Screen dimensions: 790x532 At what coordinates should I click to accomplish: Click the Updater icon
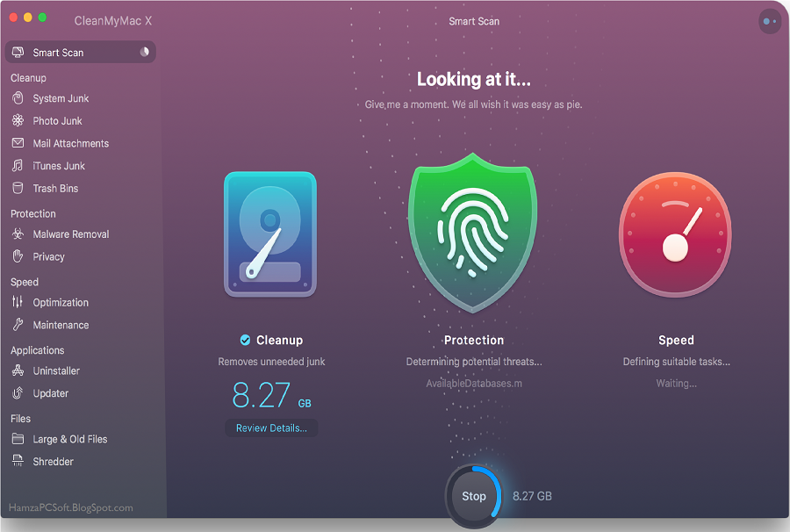(18, 393)
